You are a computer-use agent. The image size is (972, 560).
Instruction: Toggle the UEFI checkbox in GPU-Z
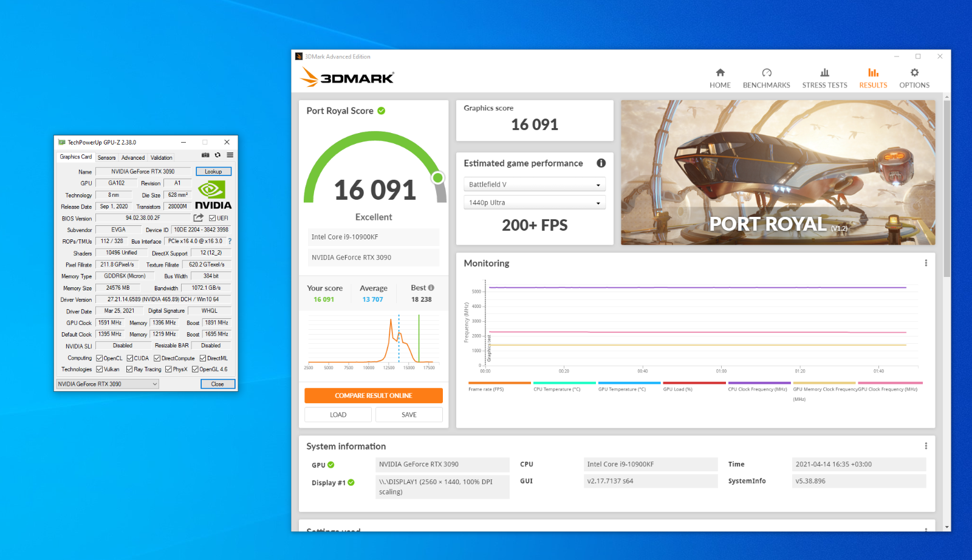coord(212,218)
